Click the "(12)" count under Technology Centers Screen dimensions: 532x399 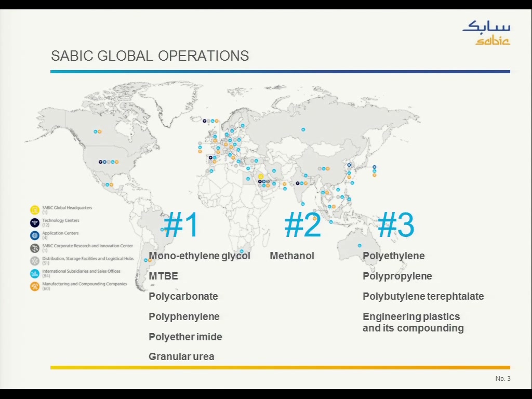[x=46, y=225]
